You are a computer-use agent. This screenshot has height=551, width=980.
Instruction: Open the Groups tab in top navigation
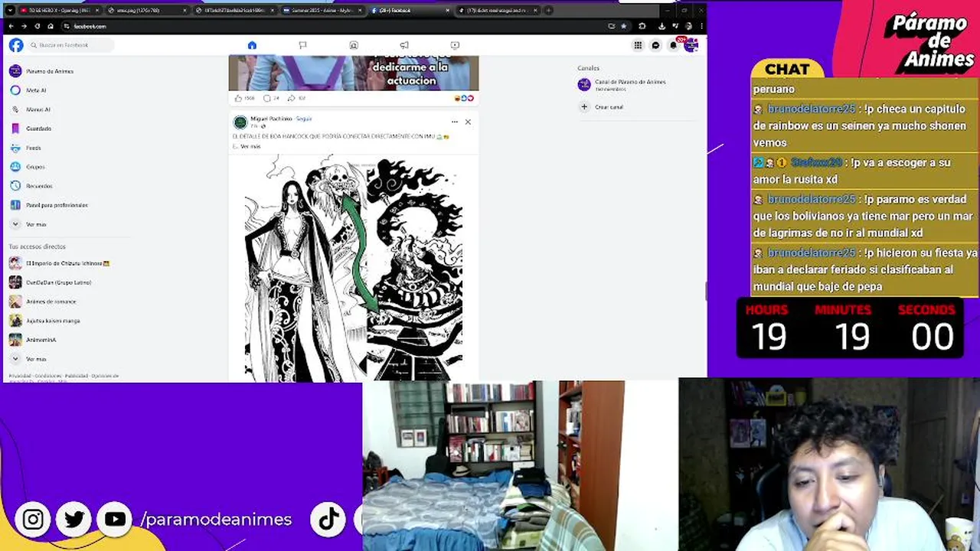point(354,45)
